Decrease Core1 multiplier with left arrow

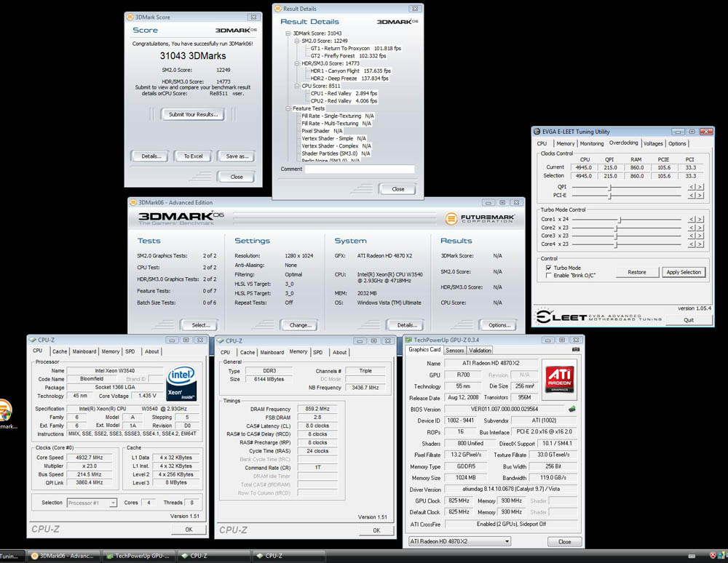pos(692,220)
